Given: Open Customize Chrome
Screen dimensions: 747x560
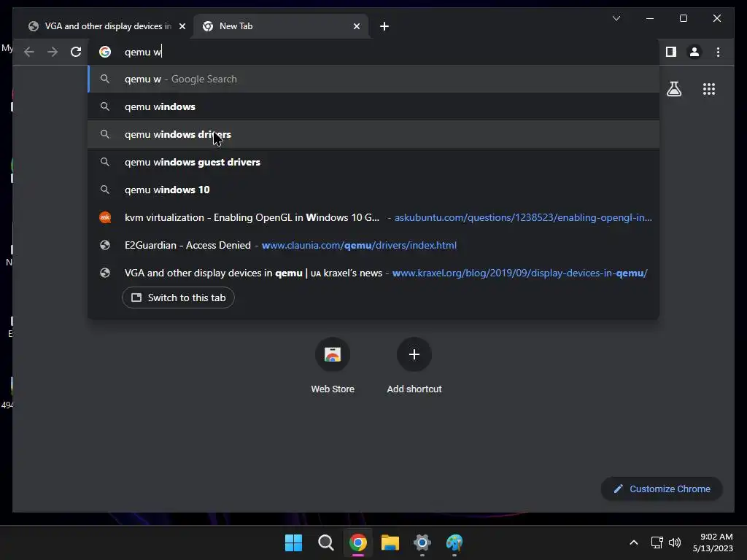Looking at the screenshot, I should pos(662,489).
